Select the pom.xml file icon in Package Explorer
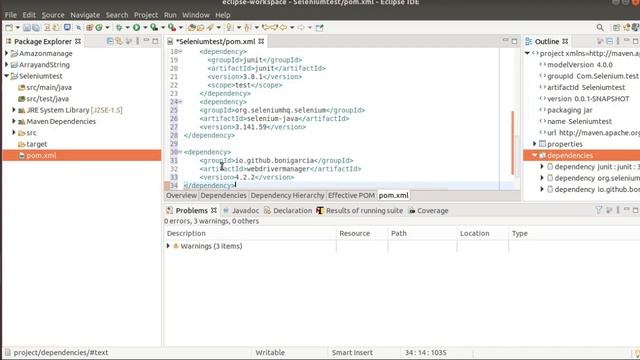640x360 pixels. coord(21,156)
